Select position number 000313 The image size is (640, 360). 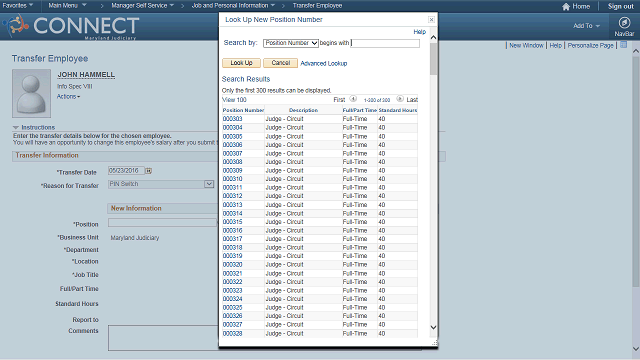point(232,205)
